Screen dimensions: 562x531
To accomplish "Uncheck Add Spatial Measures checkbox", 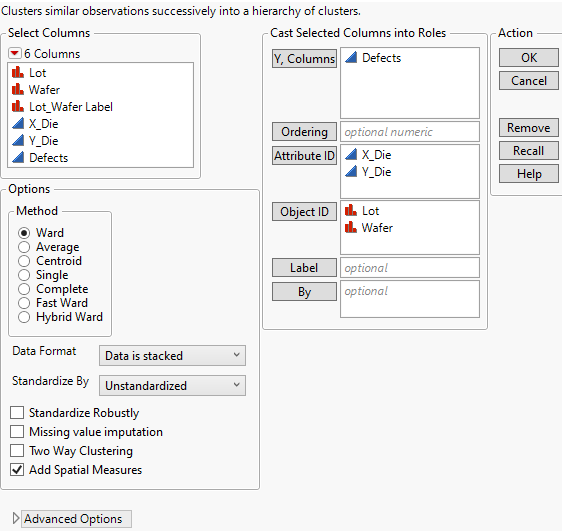I will pyautogui.click(x=17, y=470).
